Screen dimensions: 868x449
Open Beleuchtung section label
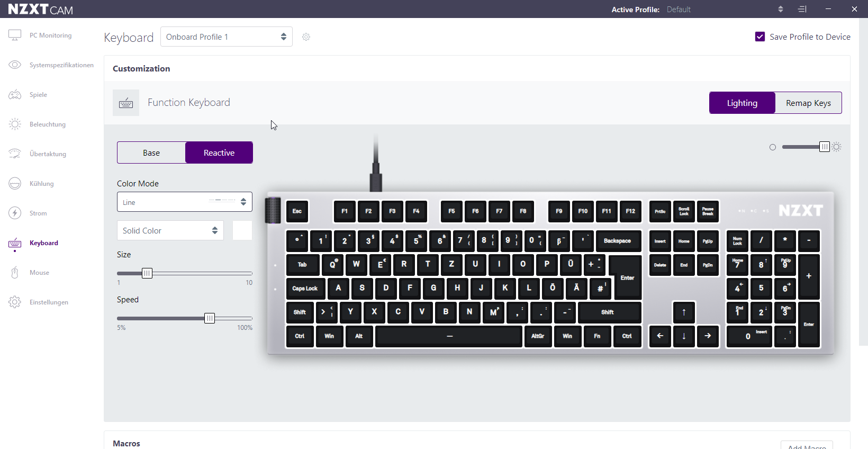pyautogui.click(x=48, y=124)
